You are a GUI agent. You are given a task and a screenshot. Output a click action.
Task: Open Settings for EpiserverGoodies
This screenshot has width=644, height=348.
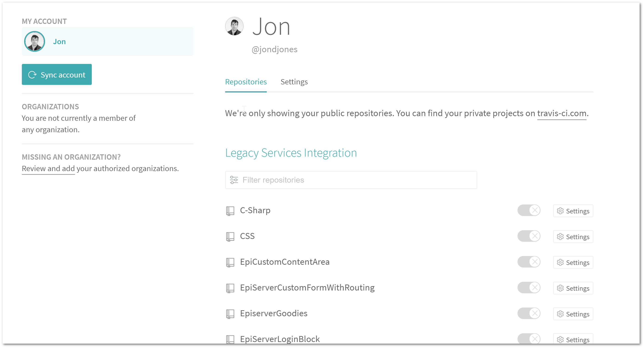[573, 314]
